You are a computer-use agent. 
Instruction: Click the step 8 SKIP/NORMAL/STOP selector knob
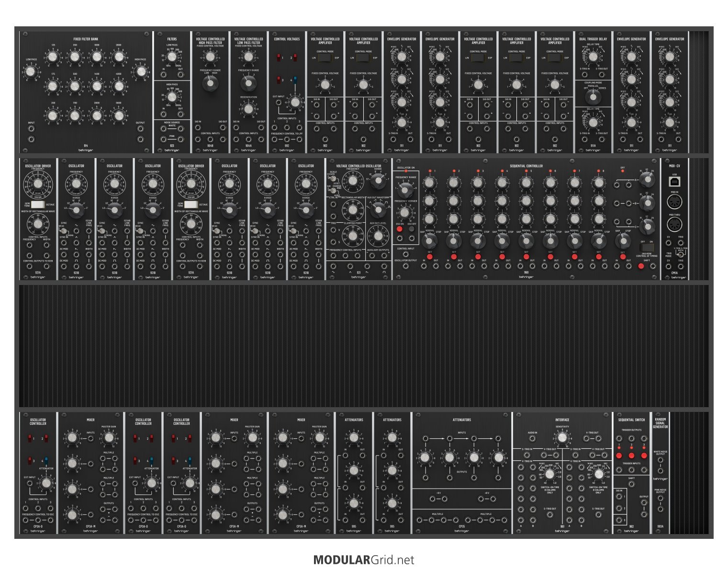pos(598,240)
